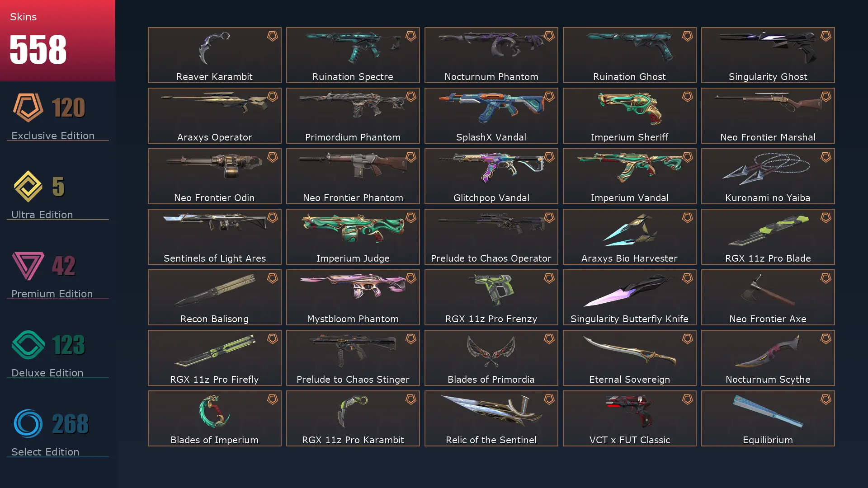Screen dimensions: 868x488
Task: Open the Mystbloom Phantom skin
Action: click(353, 297)
